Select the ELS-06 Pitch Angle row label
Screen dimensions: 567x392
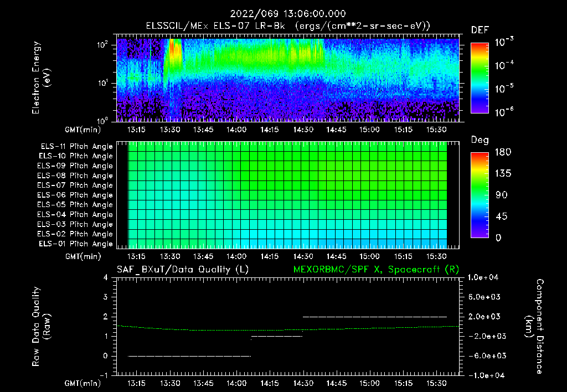click(75, 195)
